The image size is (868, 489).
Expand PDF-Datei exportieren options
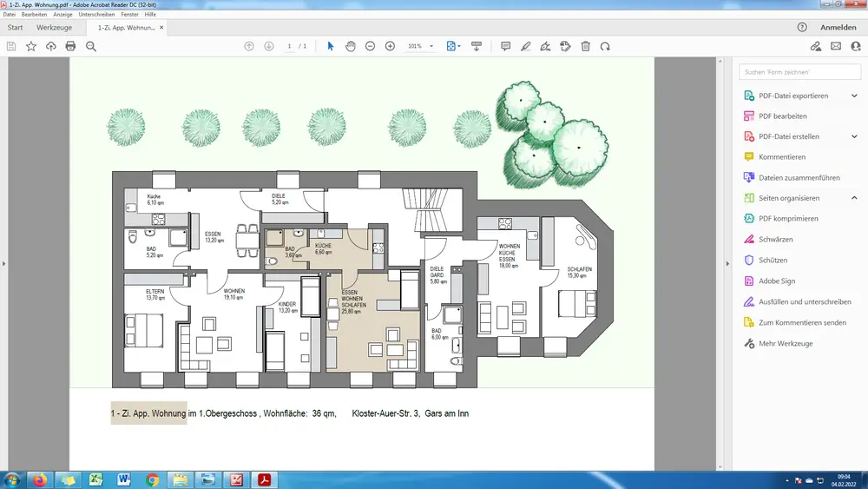click(x=854, y=96)
